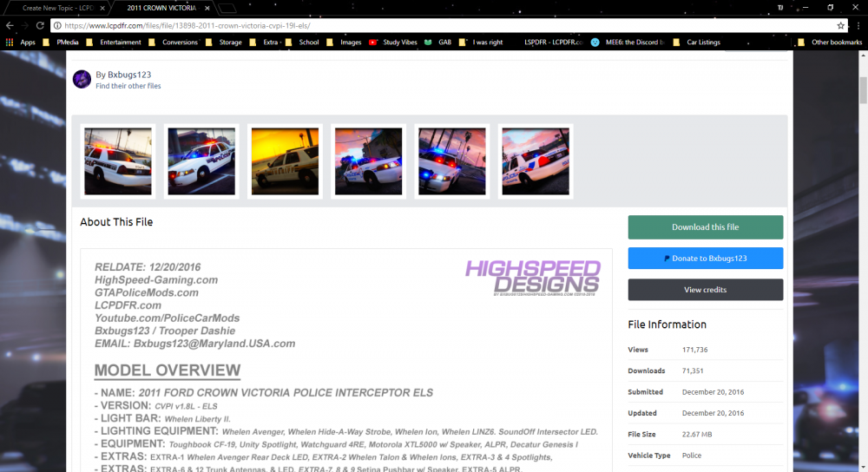This screenshot has height=472, width=868.
Task: Click the 'GTAPoliceMods.com' text
Action: [x=146, y=292]
